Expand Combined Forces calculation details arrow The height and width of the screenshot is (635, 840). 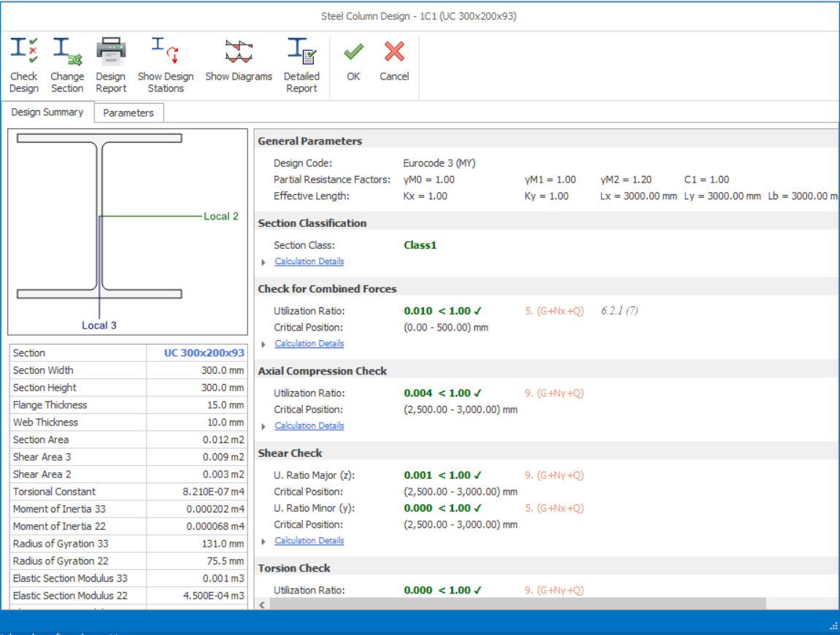click(x=264, y=345)
